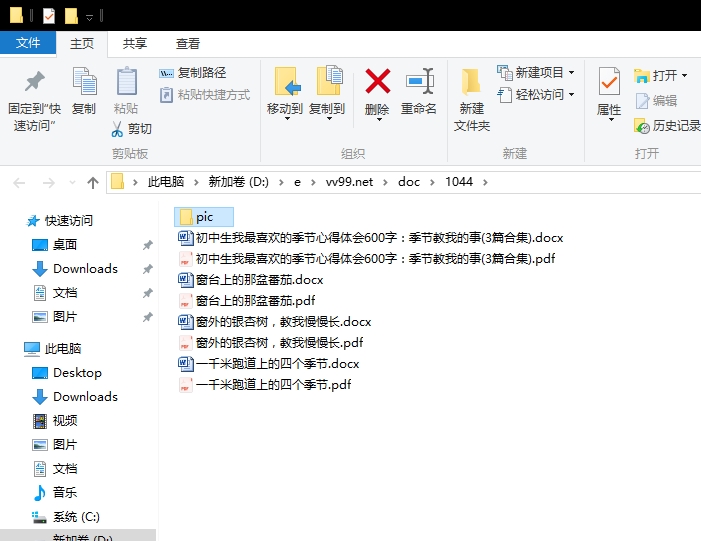Click the address bar folder icon

(x=118, y=182)
